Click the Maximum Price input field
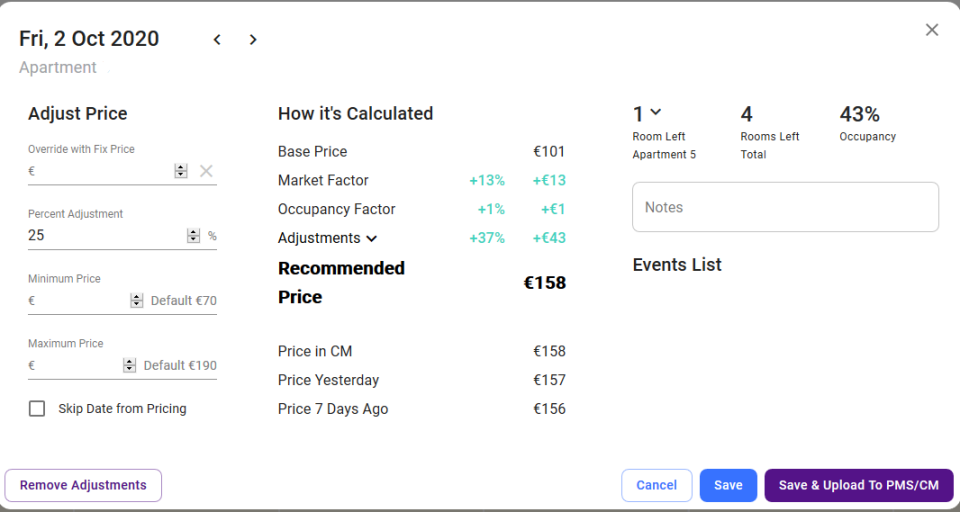The width and height of the screenshot is (960, 512). point(75,366)
